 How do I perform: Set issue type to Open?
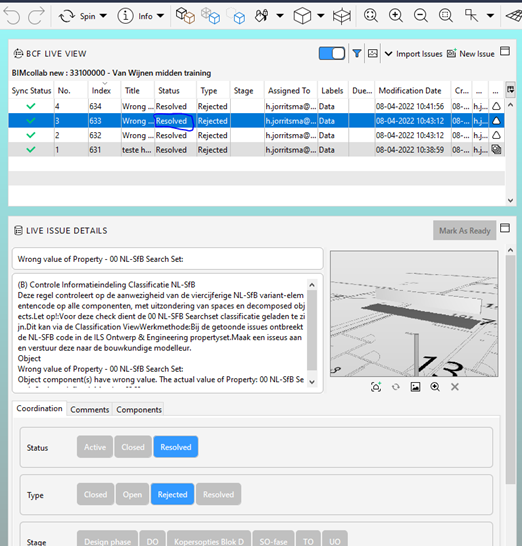[132, 494]
